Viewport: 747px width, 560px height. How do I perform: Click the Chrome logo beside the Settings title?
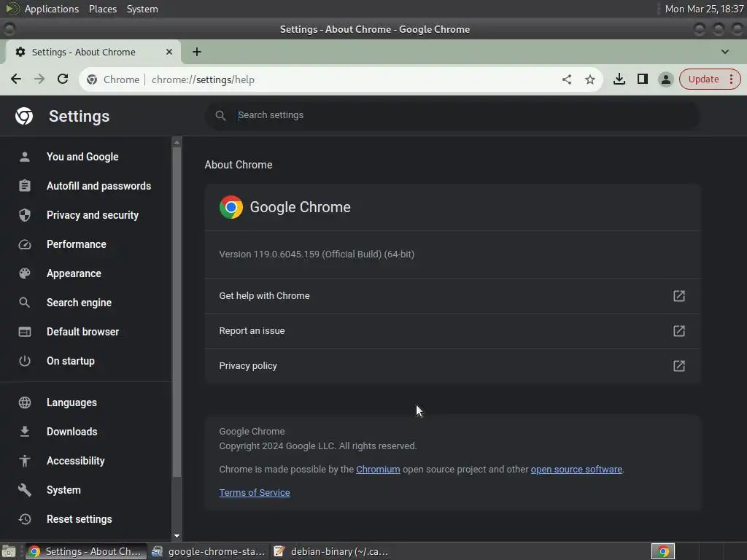[24, 116]
